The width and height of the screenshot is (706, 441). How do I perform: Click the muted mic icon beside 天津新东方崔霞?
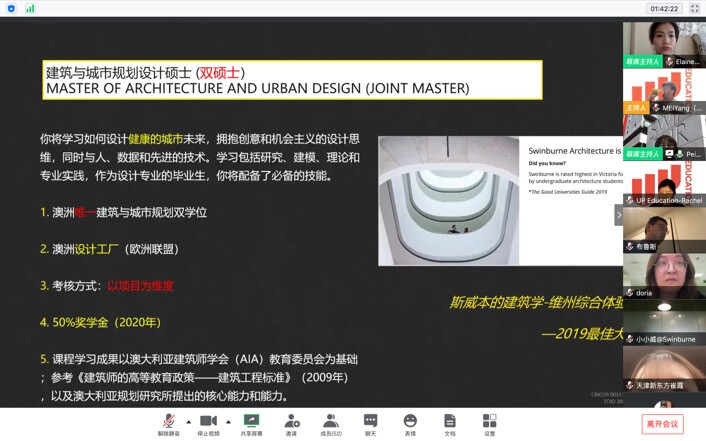(x=630, y=386)
